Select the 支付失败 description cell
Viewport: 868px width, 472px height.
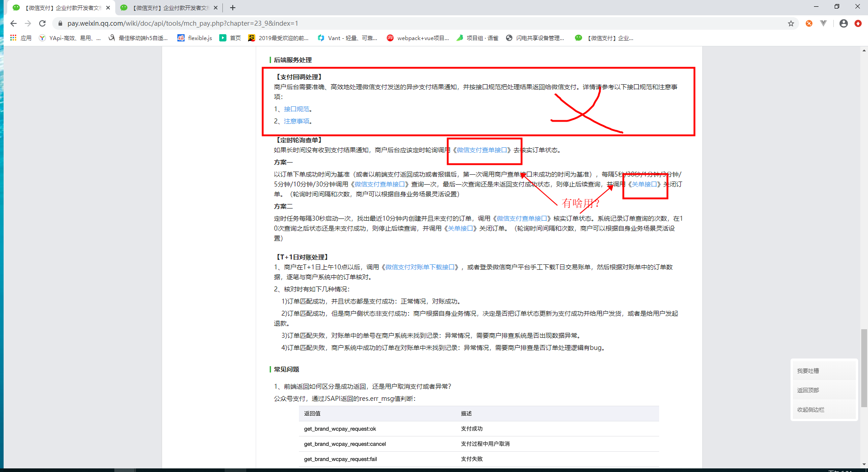(472, 459)
